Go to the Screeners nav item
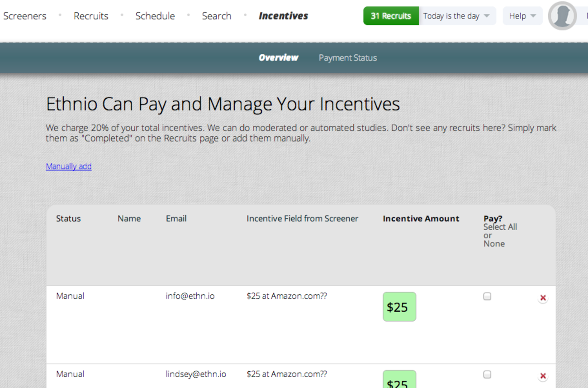 pos(25,16)
